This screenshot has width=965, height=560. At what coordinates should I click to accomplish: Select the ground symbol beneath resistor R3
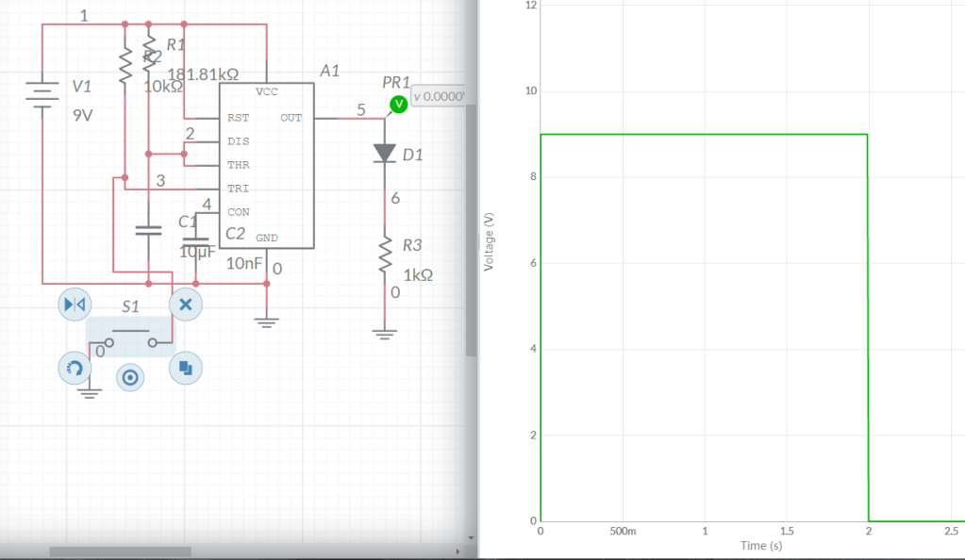pos(385,331)
